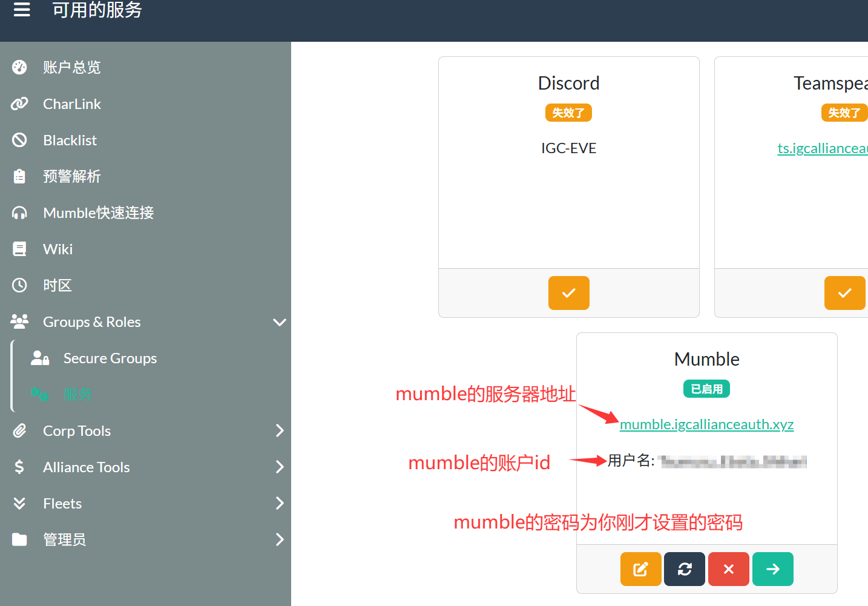
Task: Click the Mumble headset icon in sidebar
Action: pyautogui.click(x=19, y=213)
